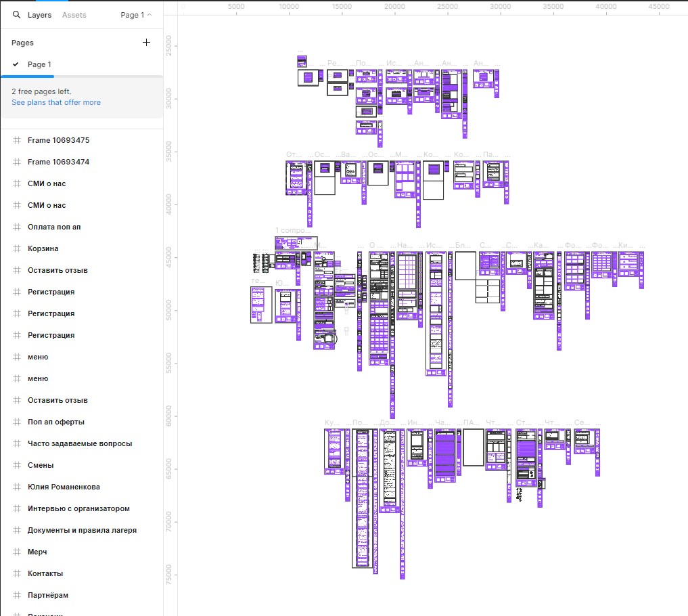This screenshot has width=688, height=616.
Task: Click frame icon beside Партнёрам layer
Action: pyautogui.click(x=17, y=596)
